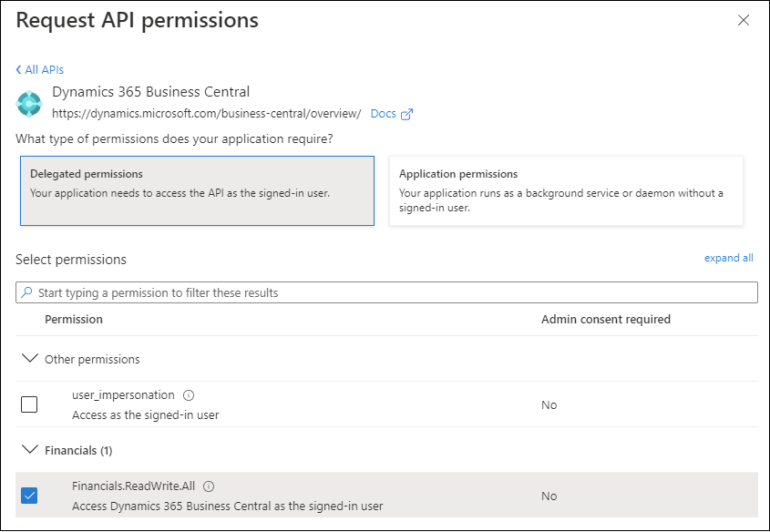The width and height of the screenshot is (770, 532).
Task: Click the Dynamics 365 Business Central logo icon
Action: pos(29,103)
